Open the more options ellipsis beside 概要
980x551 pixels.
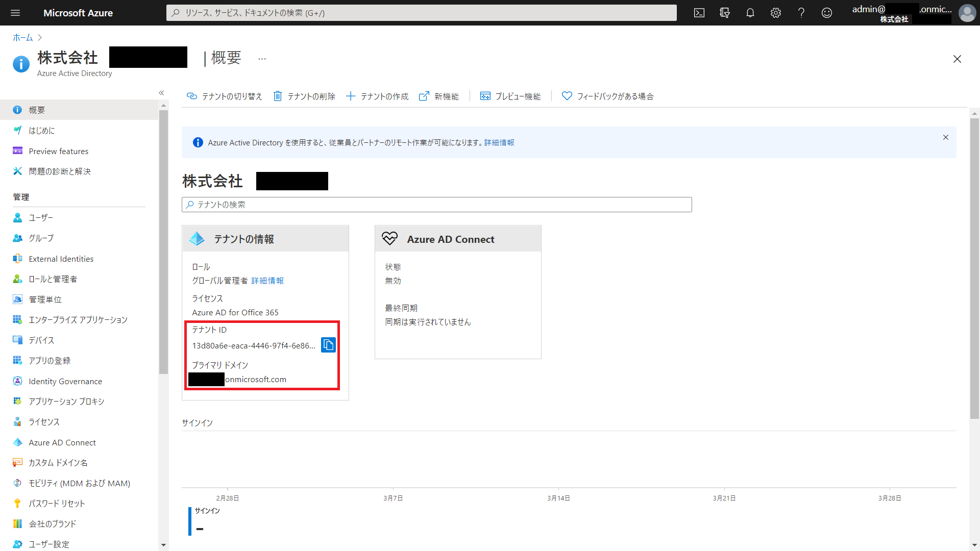[262, 59]
